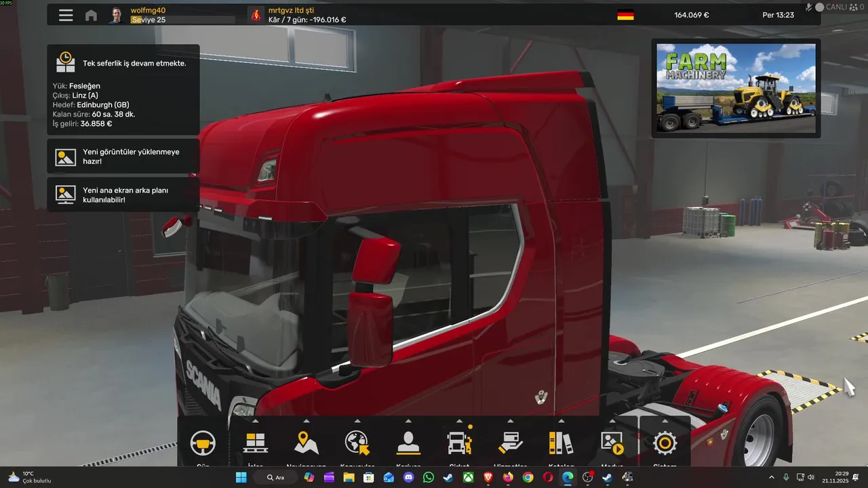Open Microsoft Store from the taskbar

(368, 477)
